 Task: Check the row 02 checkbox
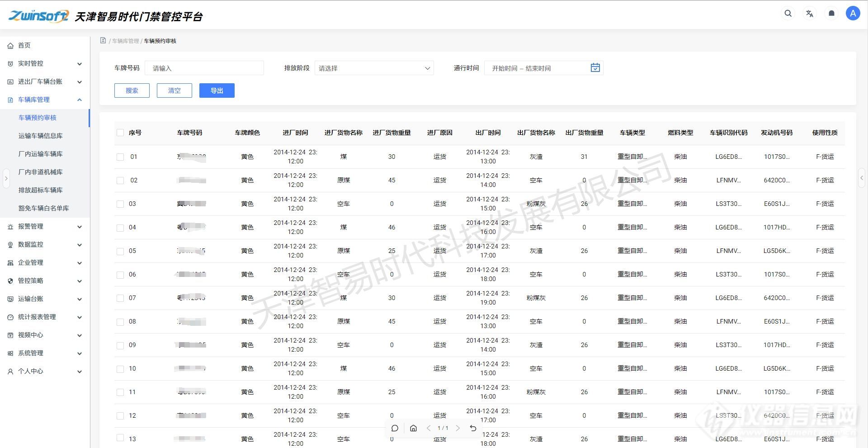click(120, 181)
